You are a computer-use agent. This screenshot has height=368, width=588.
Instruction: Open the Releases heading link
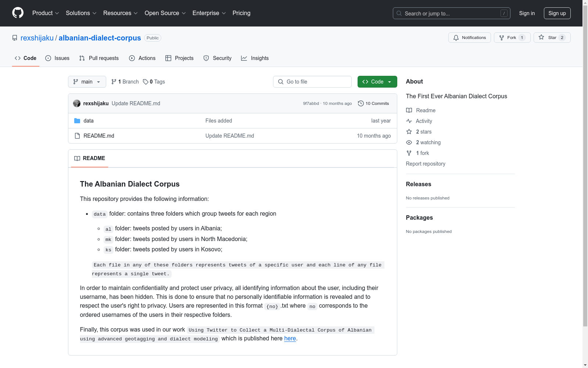pos(419,184)
